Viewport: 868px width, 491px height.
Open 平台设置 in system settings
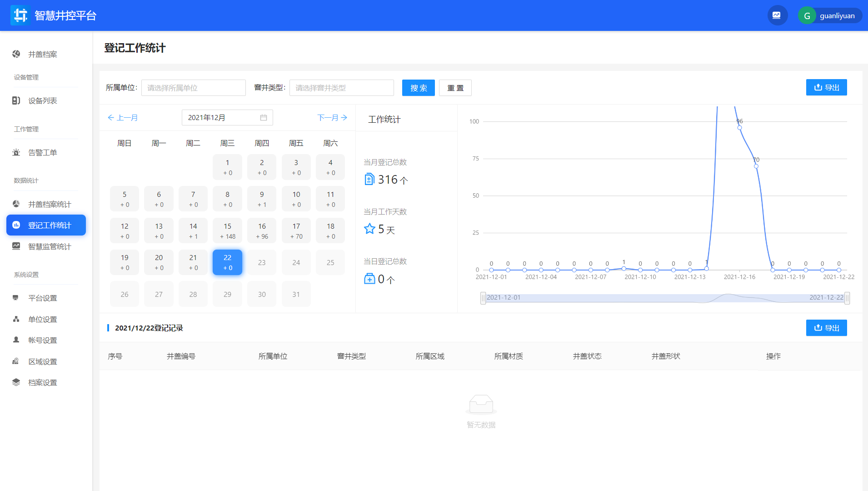(42, 298)
